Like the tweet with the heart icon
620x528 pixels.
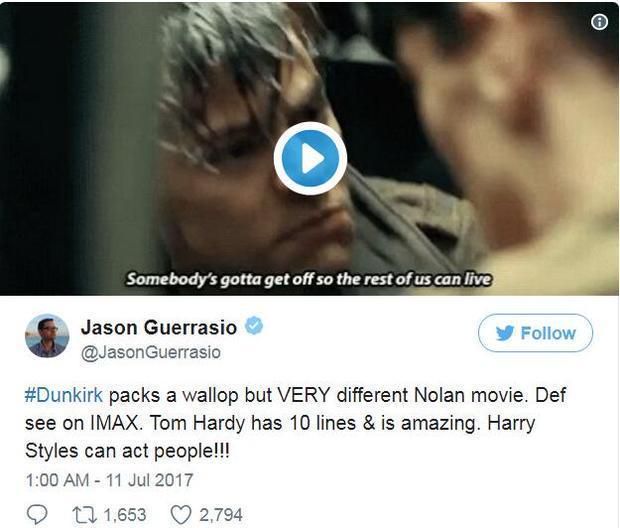(181, 515)
